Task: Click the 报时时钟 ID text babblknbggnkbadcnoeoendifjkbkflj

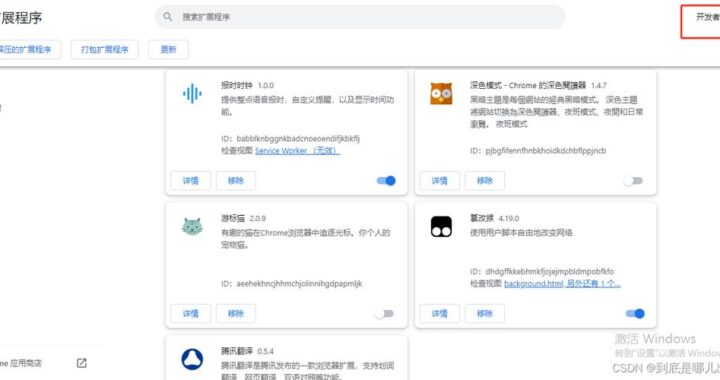Action: point(298,139)
